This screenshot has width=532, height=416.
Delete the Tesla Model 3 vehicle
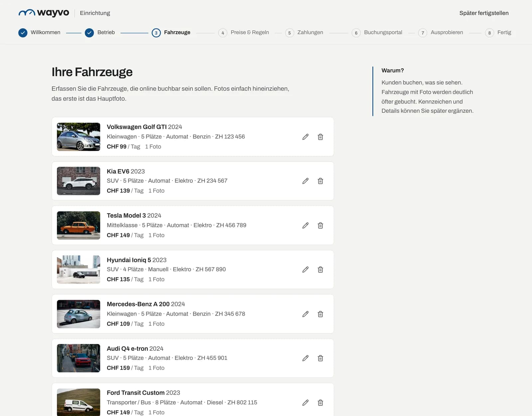[x=321, y=225]
